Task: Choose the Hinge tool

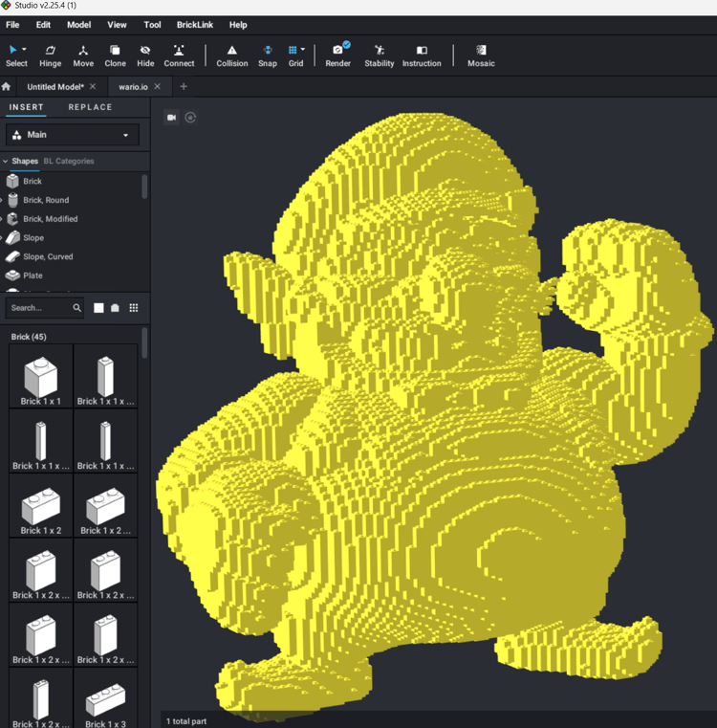Action: 50,55
